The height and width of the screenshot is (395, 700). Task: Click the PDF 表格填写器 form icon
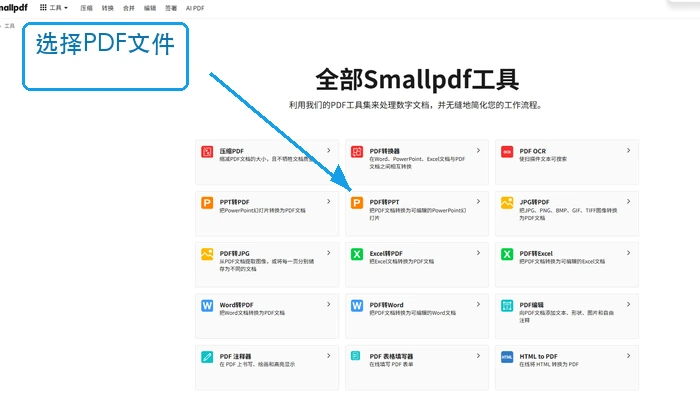(x=356, y=356)
